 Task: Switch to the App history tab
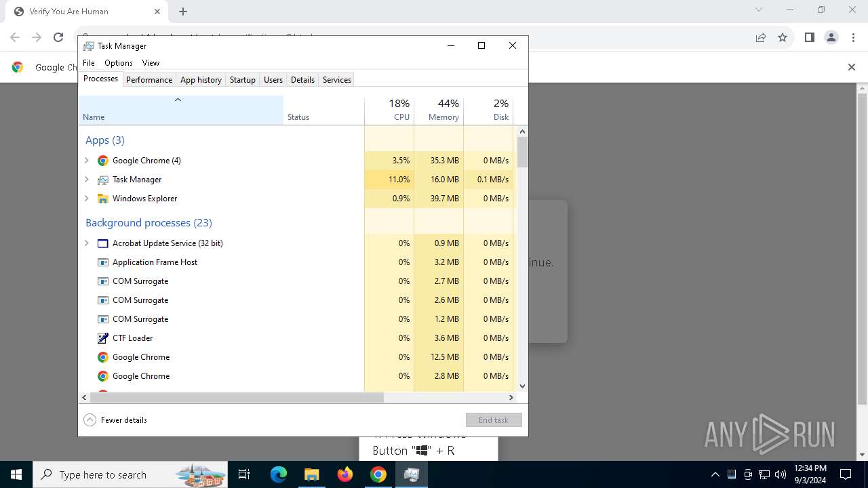[201, 80]
